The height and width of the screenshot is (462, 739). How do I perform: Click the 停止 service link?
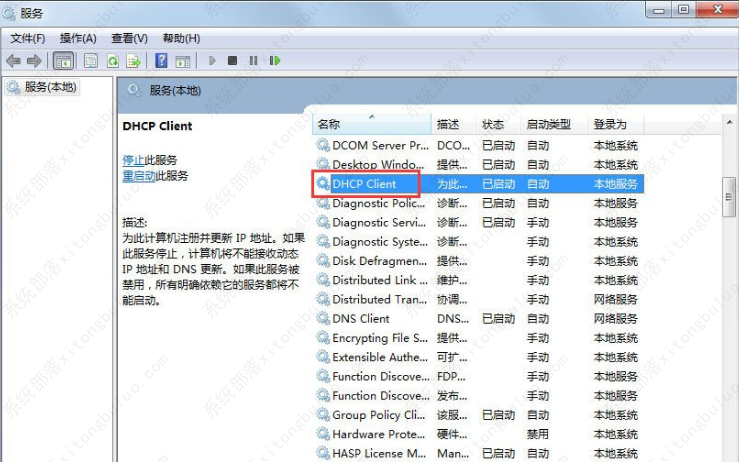(x=133, y=160)
